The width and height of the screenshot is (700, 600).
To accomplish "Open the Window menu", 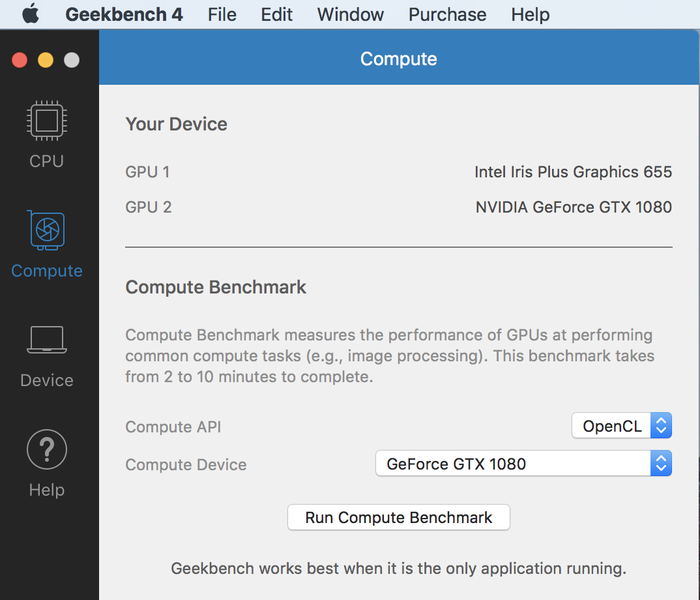I will coord(351,14).
